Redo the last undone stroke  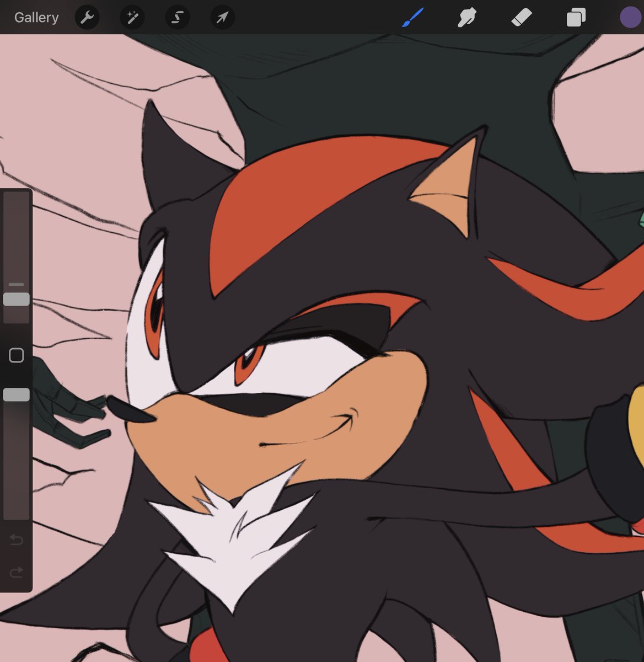(16, 572)
